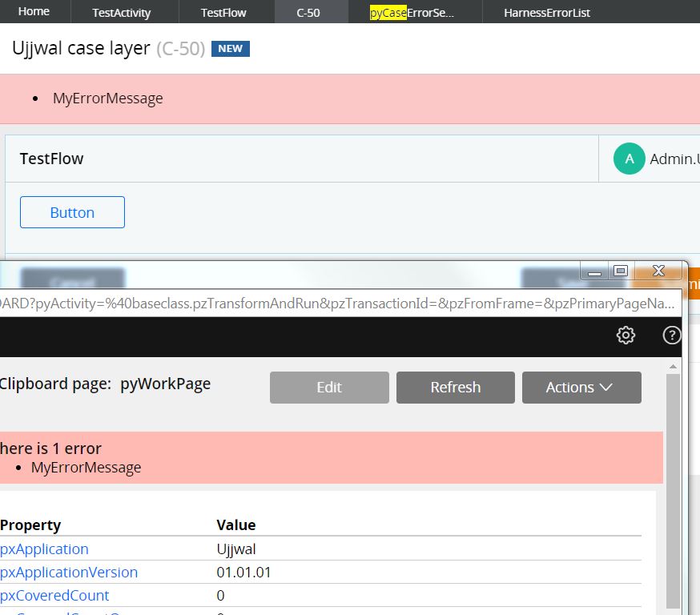This screenshot has height=615, width=700.
Task: Click the grayed Edit button
Action: 328,387
